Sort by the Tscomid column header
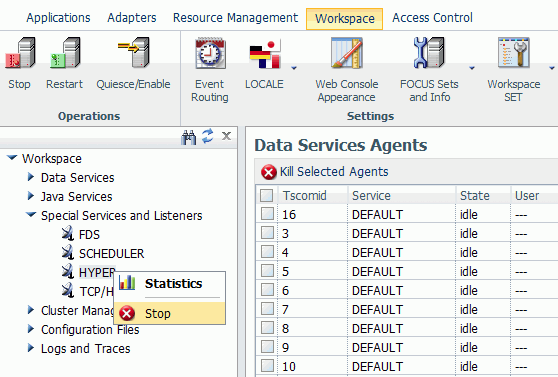 305,196
